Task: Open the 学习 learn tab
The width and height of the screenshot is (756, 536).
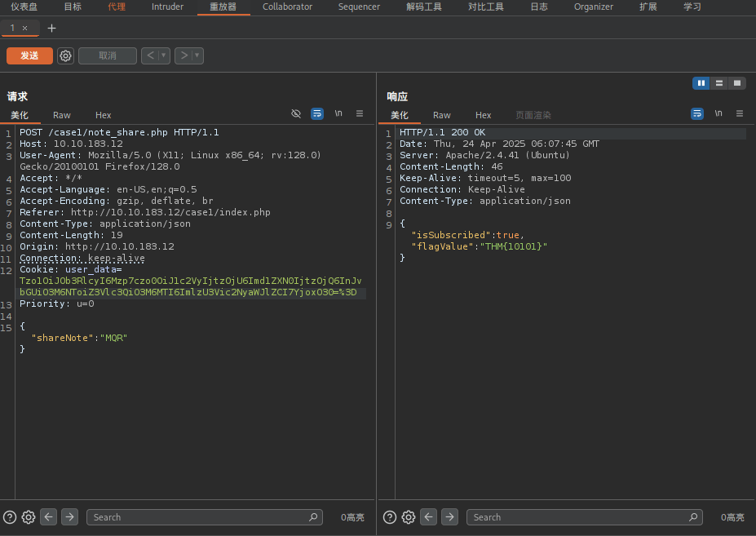Action: pyautogui.click(x=692, y=7)
